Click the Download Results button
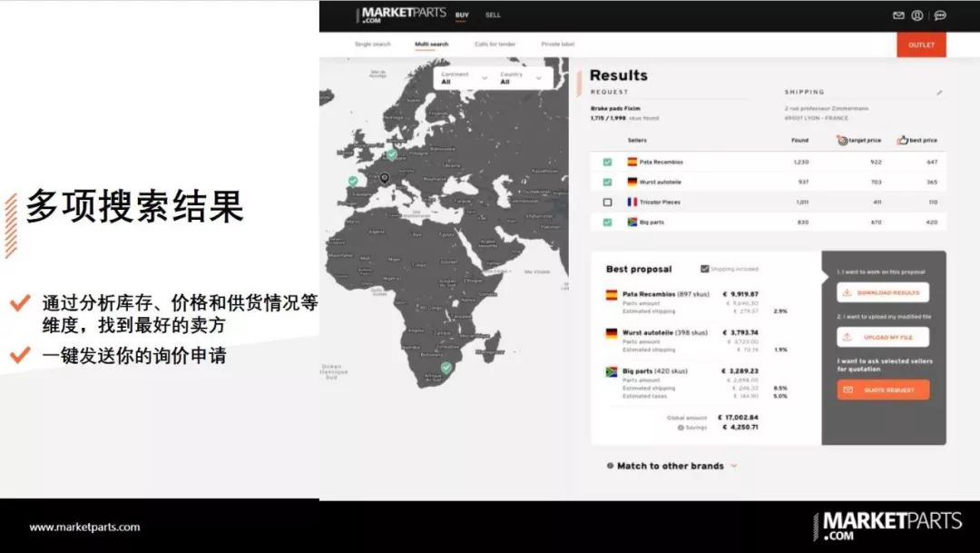Screen dimensions: 980x553 click(x=883, y=292)
